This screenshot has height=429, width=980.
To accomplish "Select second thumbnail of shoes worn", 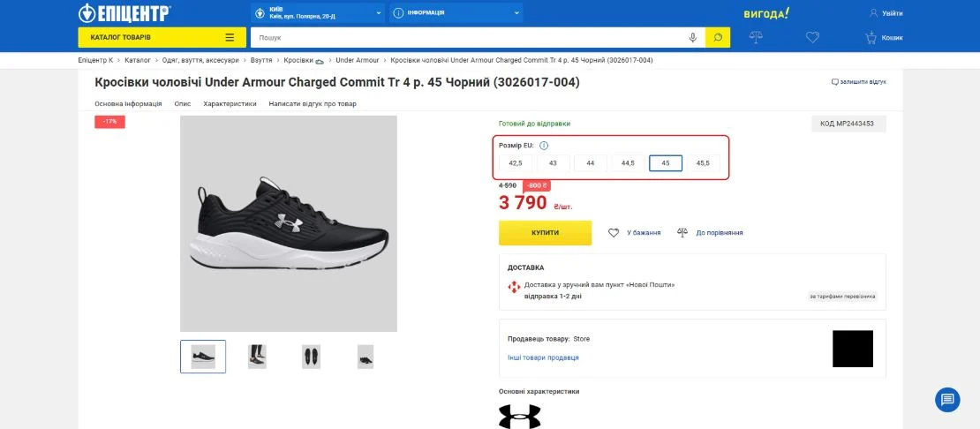I will 257,357.
